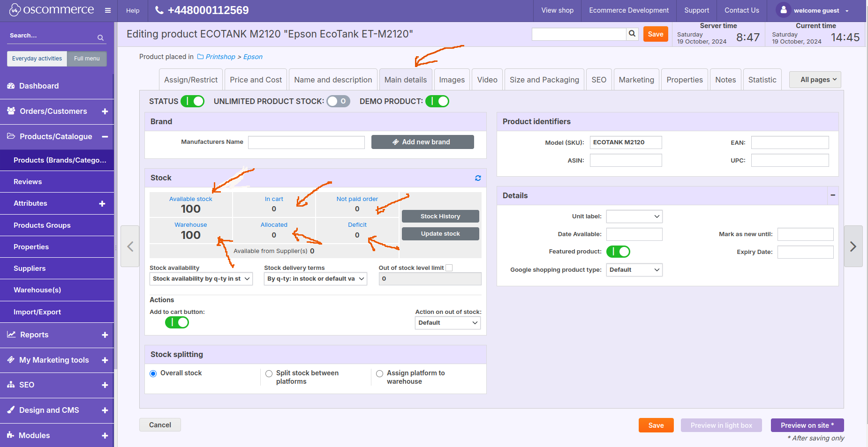Screen dimensions: 868x447
Task: Open the Stock availability dropdown
Action: [201, 279]
